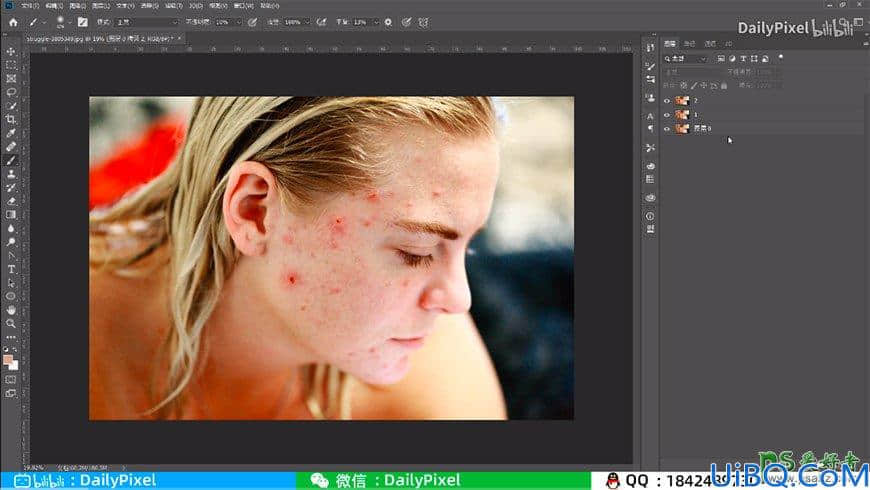Select the Crop tool

point(11,119)
